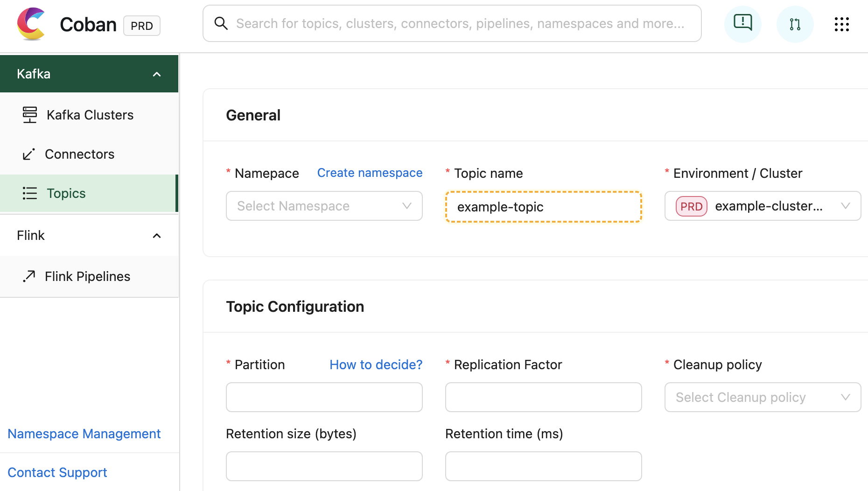This screenshot has height=491, width=868.
Task: Open the apps grid menu icon
Action: (841, 24)
